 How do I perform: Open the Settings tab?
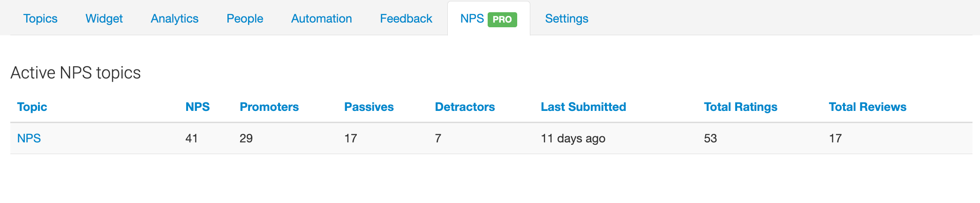(x=566, y=19)
